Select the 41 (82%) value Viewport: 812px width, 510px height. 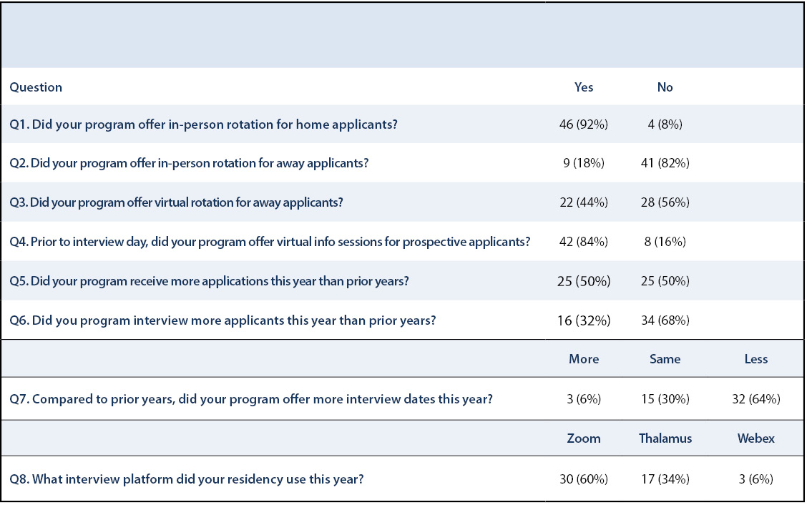(x=665, y=163)
